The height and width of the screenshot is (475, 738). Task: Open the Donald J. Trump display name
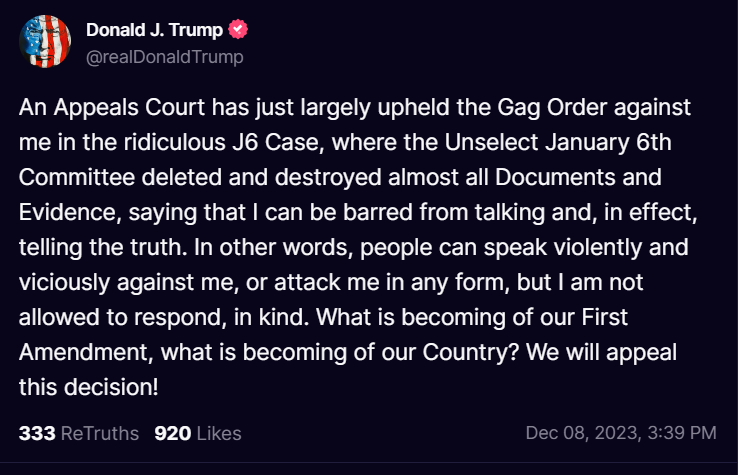pyautogui.click(x=154, y=30)
